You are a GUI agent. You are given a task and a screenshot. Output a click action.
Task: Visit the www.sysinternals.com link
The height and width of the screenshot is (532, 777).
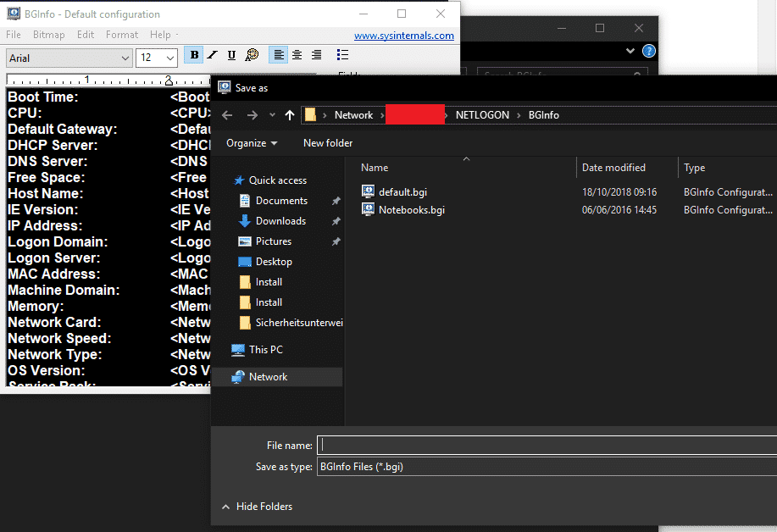404,36
